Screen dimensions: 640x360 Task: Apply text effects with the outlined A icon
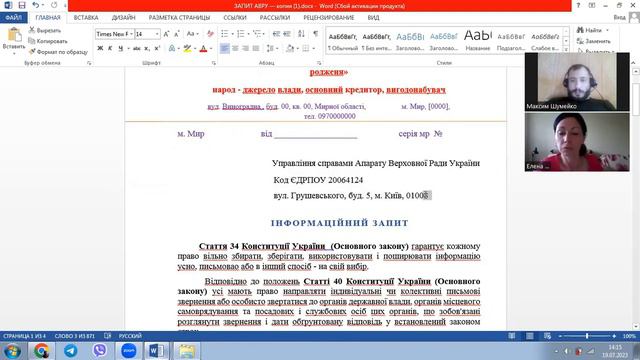coord(172,49)
